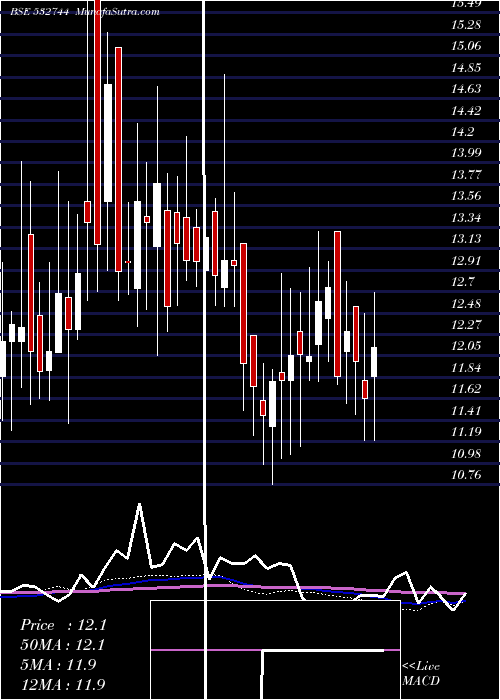Click the tallest peak of the white indicator line
Screen dimensions: 500x700
140,505
